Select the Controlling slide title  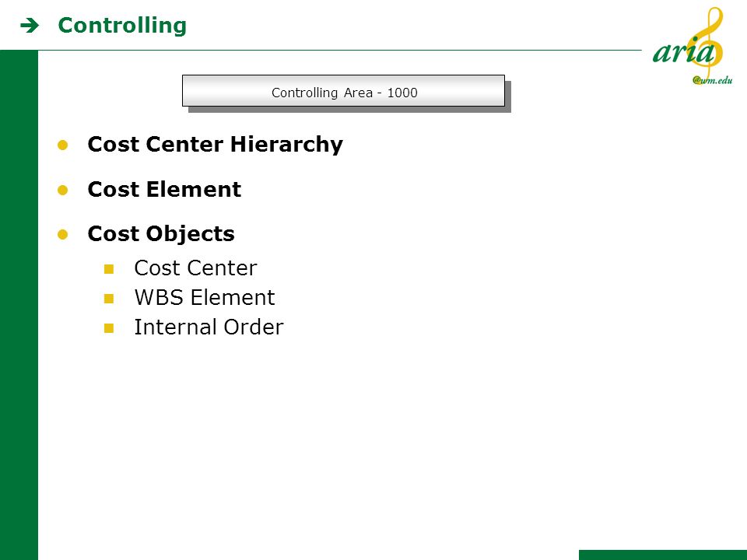point(122,25)
